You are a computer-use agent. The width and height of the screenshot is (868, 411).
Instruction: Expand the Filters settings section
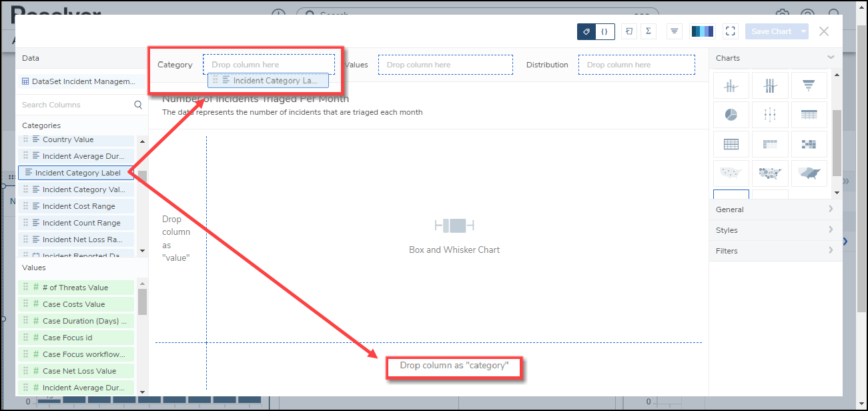pyautogui.click(x=775, y=251)
